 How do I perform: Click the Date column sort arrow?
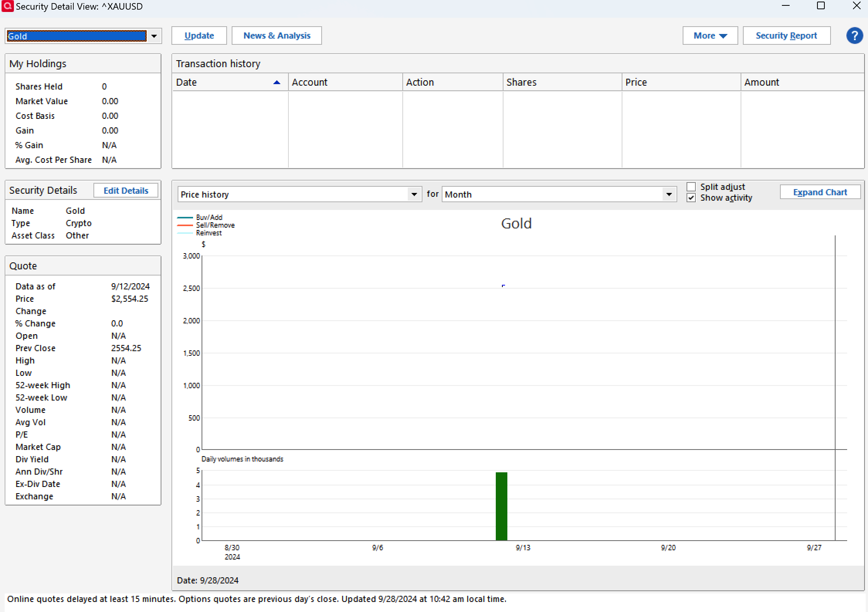(276, 82)
